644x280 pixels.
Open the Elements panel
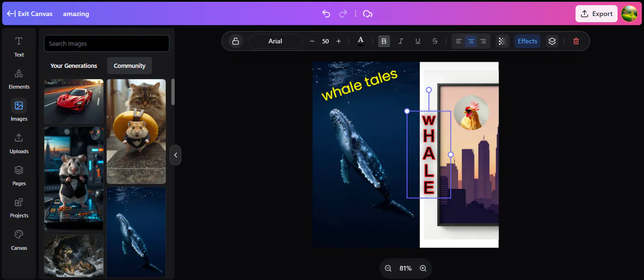tap(19, 79)
